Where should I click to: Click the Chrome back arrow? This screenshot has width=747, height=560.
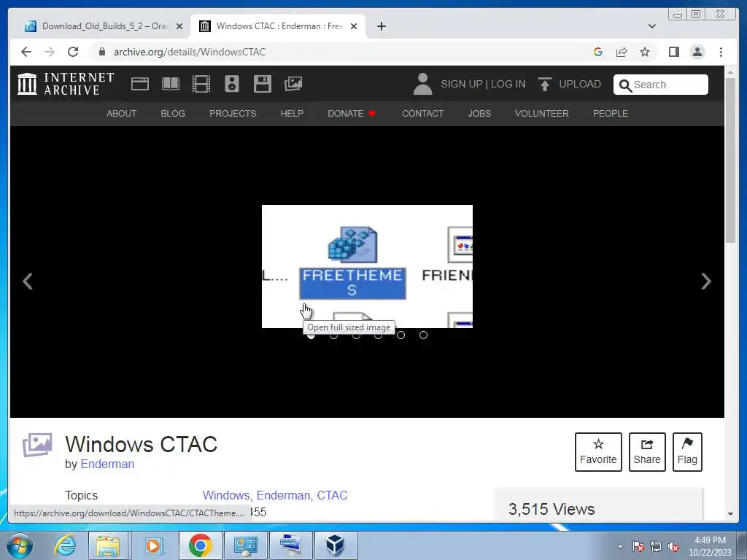click(x=26, y=52)
